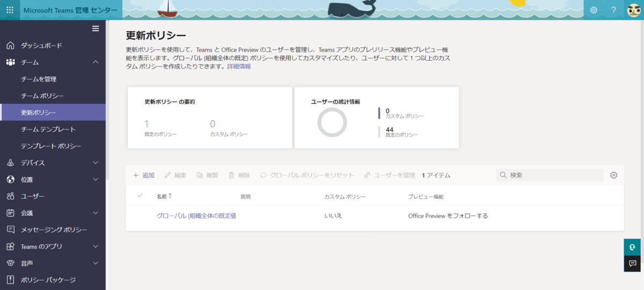644x290 pixels.
Task: Click the Users icon in sidebar
Action: click(10, 196)
